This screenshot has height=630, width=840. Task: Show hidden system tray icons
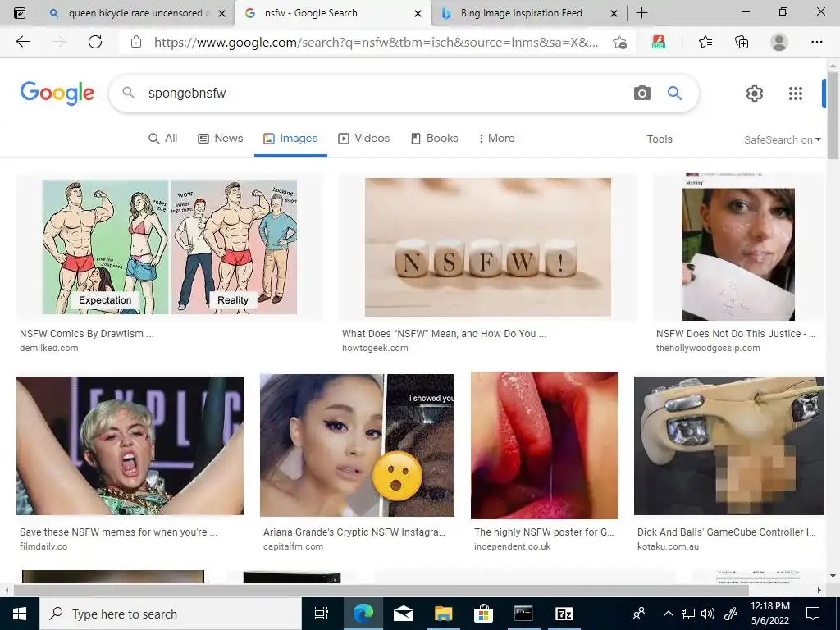click(x=668, y=614)
